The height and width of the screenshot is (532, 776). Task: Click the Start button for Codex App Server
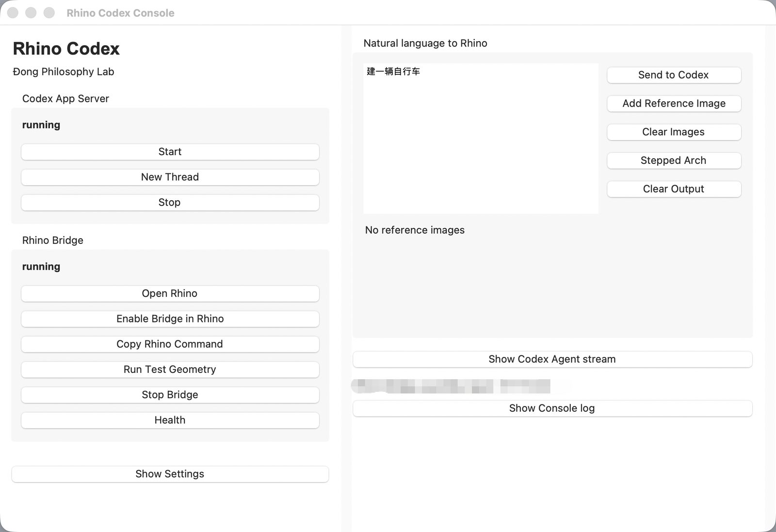[x=170, y=152]
